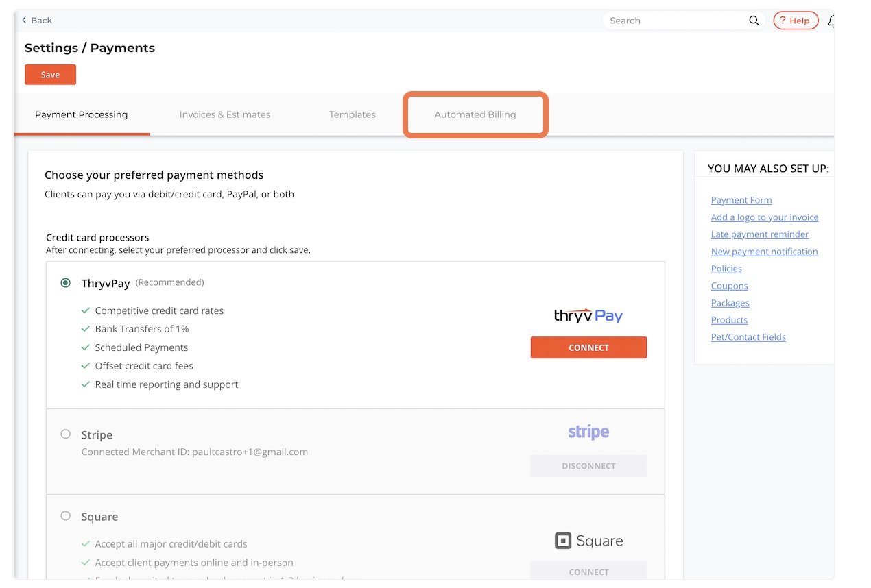Open the Help button

click(796, 21)
